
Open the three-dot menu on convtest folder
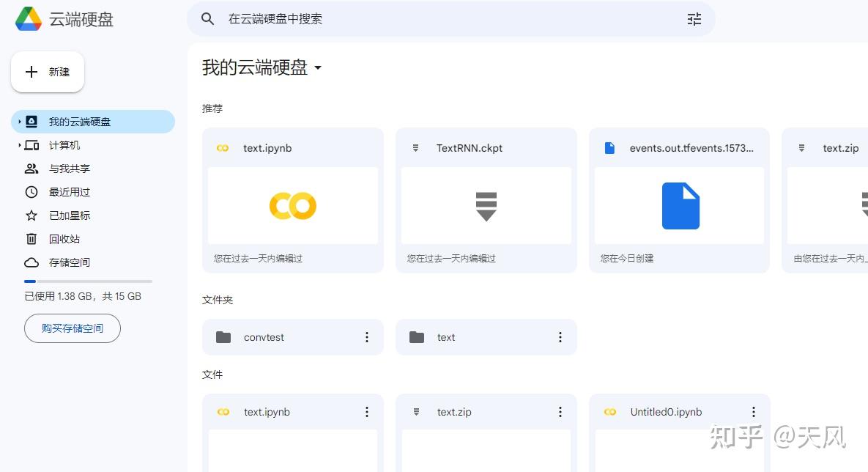pyautogui.click(x=367, y=336)
